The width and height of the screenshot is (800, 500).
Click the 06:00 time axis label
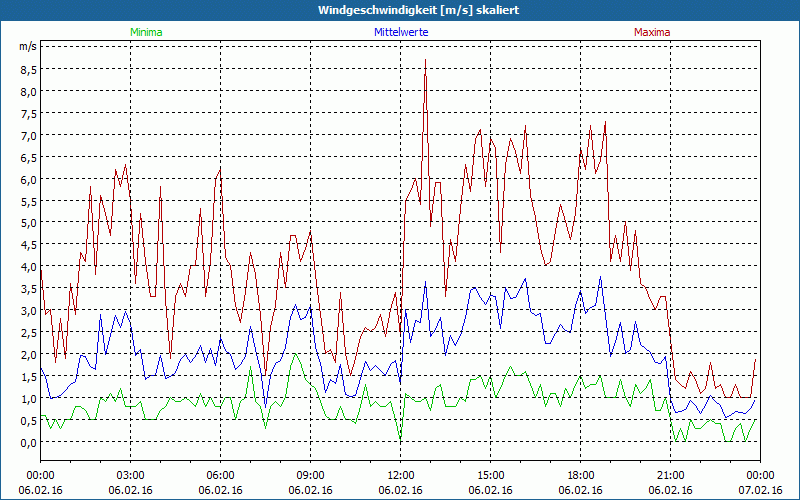(220, 476)
